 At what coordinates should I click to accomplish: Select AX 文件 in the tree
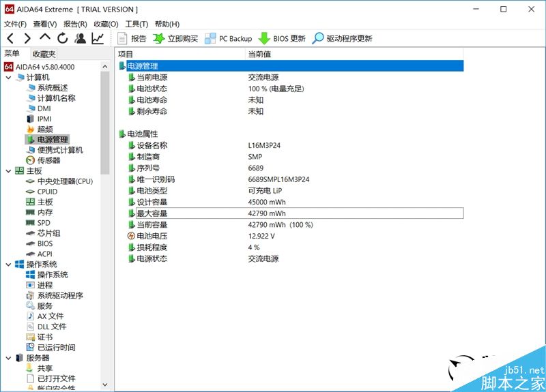[x=45, y=316]
